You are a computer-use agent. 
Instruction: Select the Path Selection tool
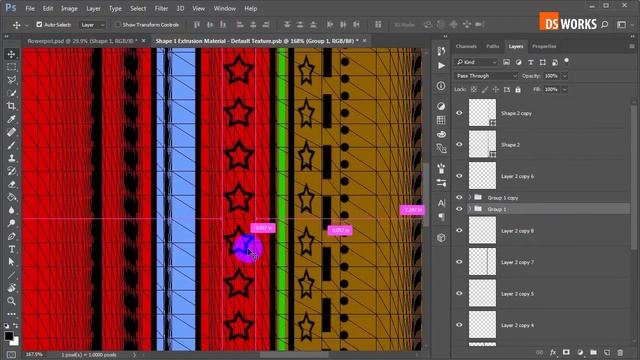(x=11, y=262)
